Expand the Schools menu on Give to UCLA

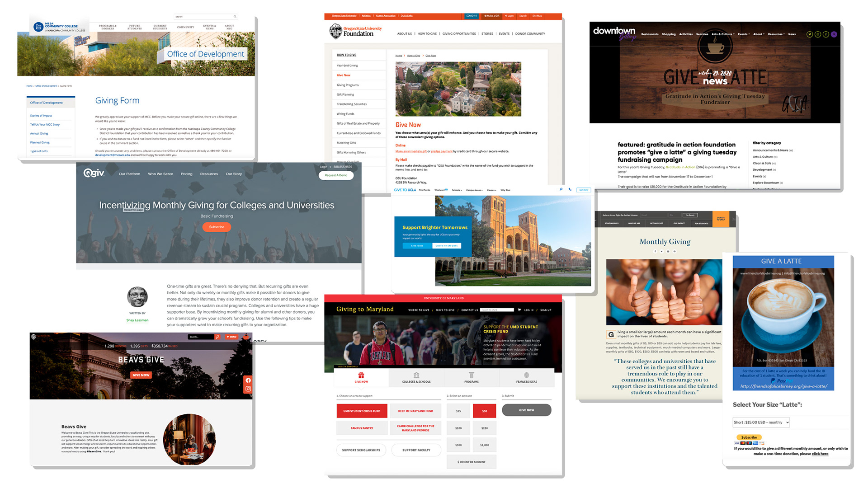tap(457, 190)
